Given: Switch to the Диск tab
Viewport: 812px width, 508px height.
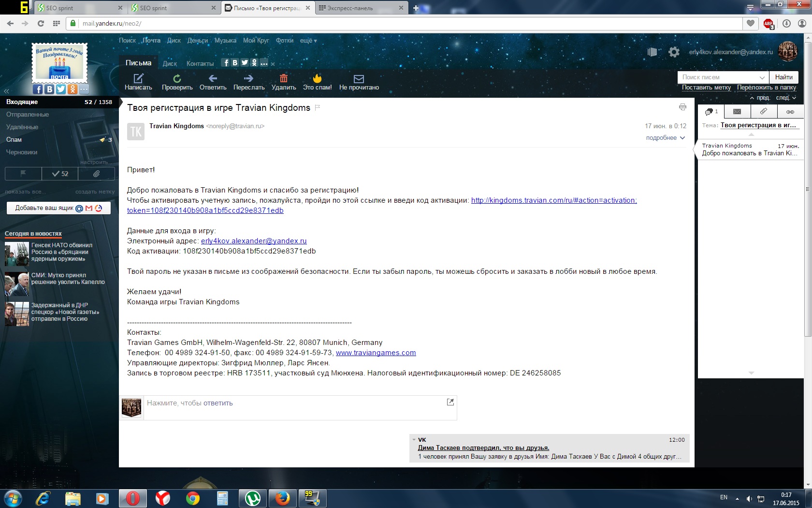Looking at the screenshot, I should tap(170, 63).
